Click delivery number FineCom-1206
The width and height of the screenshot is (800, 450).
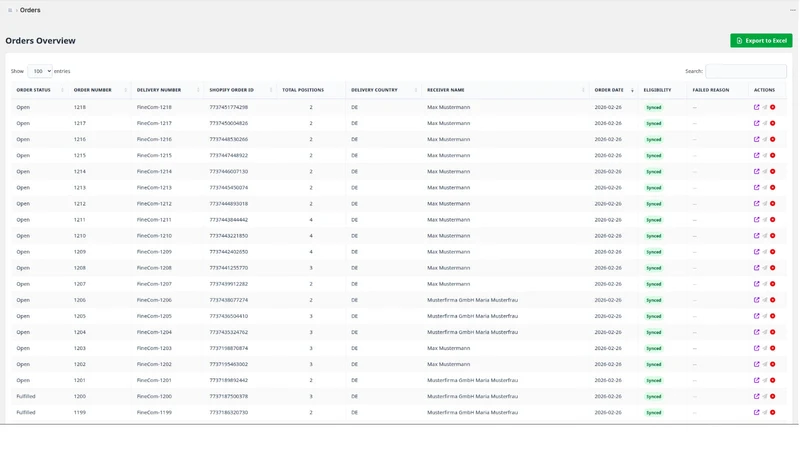(x=154, y=300)
